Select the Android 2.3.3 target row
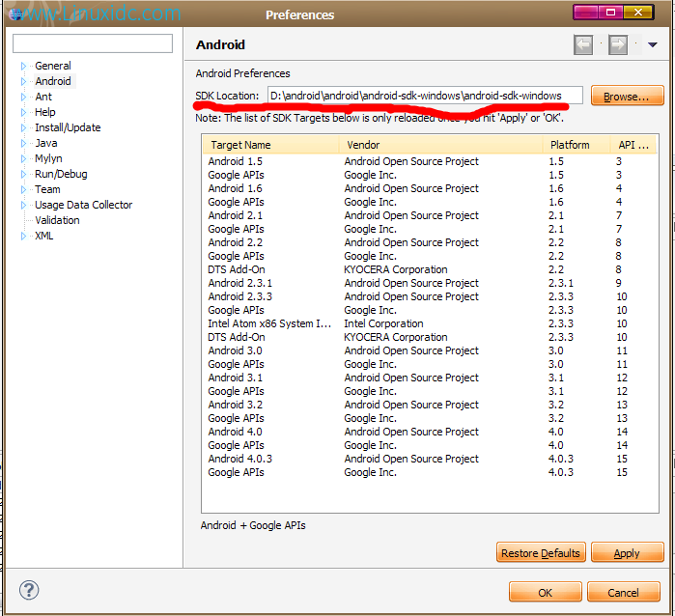Viewport: 675px width, 616px height. coord(430,296)
